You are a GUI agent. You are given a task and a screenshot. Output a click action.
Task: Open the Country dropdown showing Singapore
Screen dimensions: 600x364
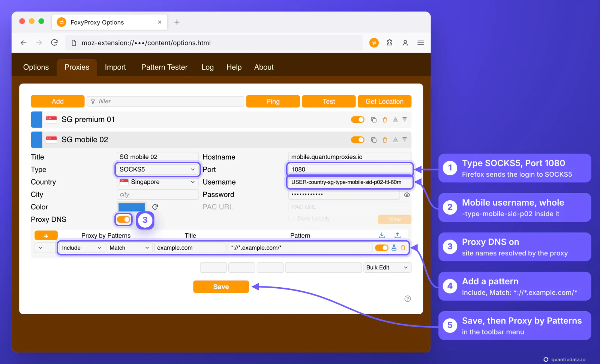tap(157, 182)
